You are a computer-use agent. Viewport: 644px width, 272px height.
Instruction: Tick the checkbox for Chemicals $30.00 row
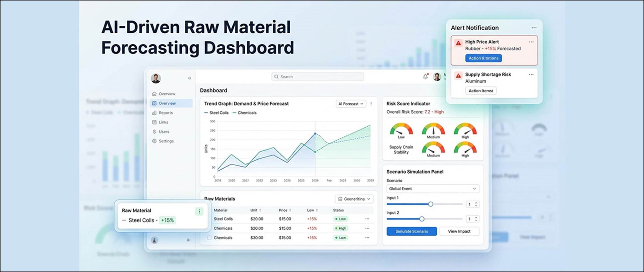pyautogui.click(x=209, y=237)
